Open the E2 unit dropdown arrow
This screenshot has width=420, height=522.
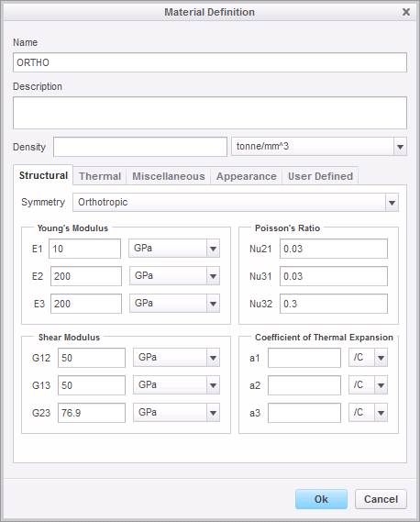213,275
